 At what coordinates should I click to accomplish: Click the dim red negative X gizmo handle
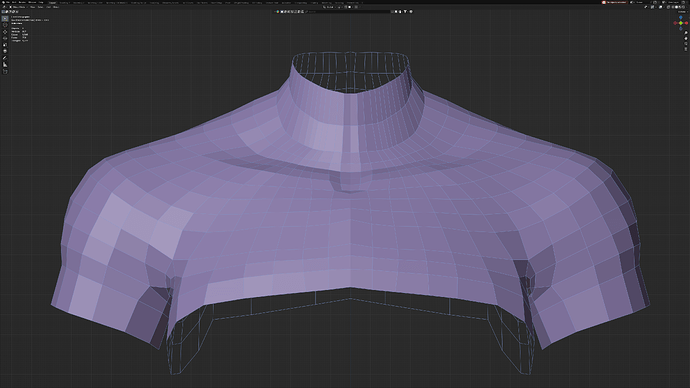point(675,23)
